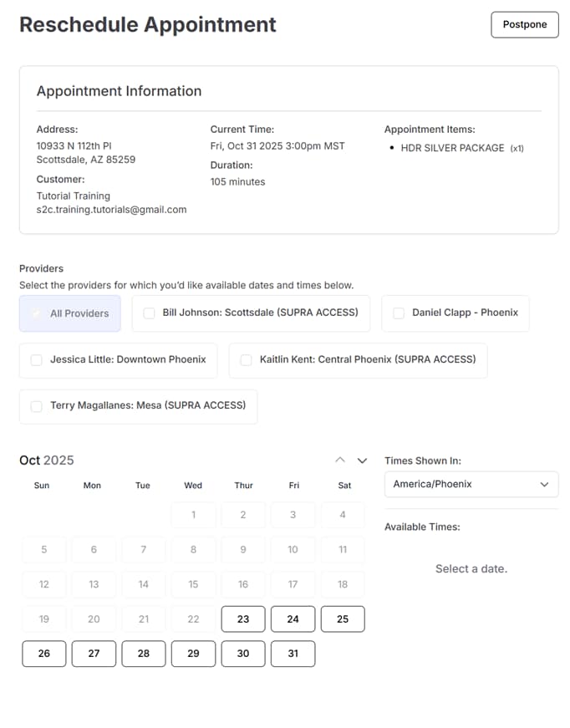The height and width of the screenshot is (728, 570).
Task: Enable Jessica Little: Downtown Phoenix provider
Action: pos(36,360)
